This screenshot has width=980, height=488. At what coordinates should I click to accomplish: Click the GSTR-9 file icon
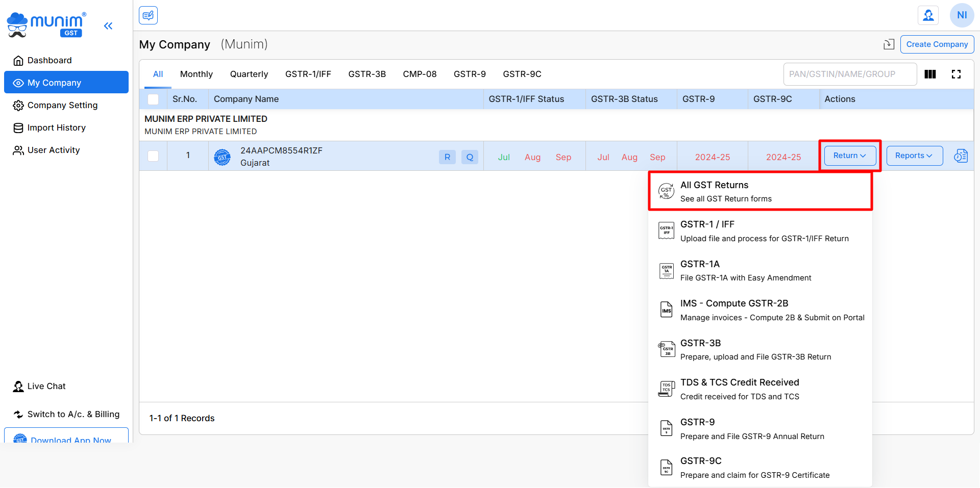667,428
